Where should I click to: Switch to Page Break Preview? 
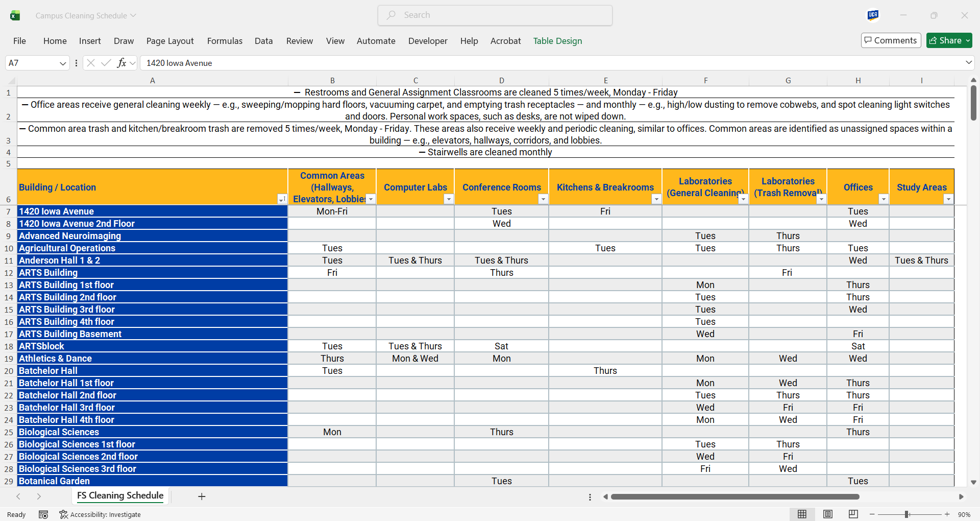pyautogui.click(x=853, y=514)
